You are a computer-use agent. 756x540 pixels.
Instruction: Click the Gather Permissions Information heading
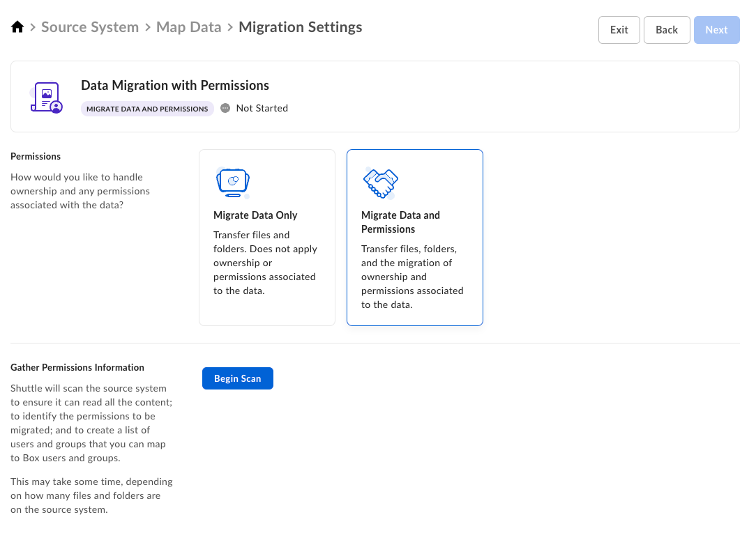77,367
